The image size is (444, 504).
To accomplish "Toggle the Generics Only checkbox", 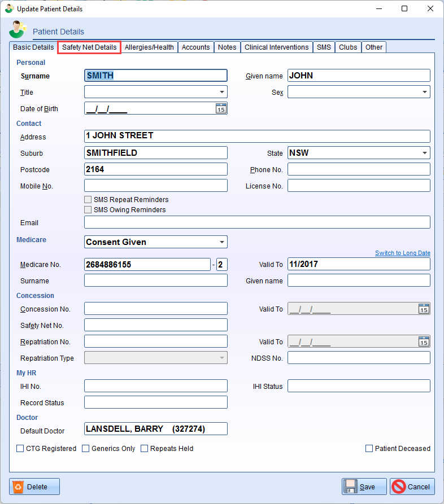I will pyautogui.click(x=86, y=449).
